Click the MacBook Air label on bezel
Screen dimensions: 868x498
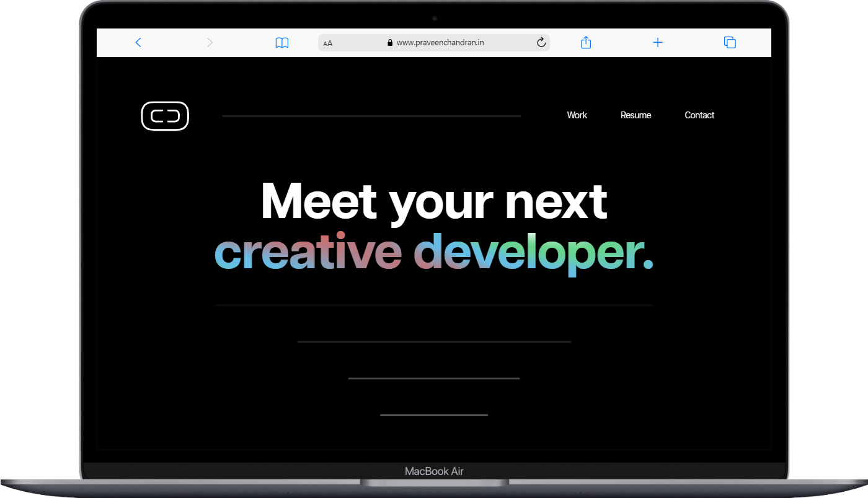(434, 471)
